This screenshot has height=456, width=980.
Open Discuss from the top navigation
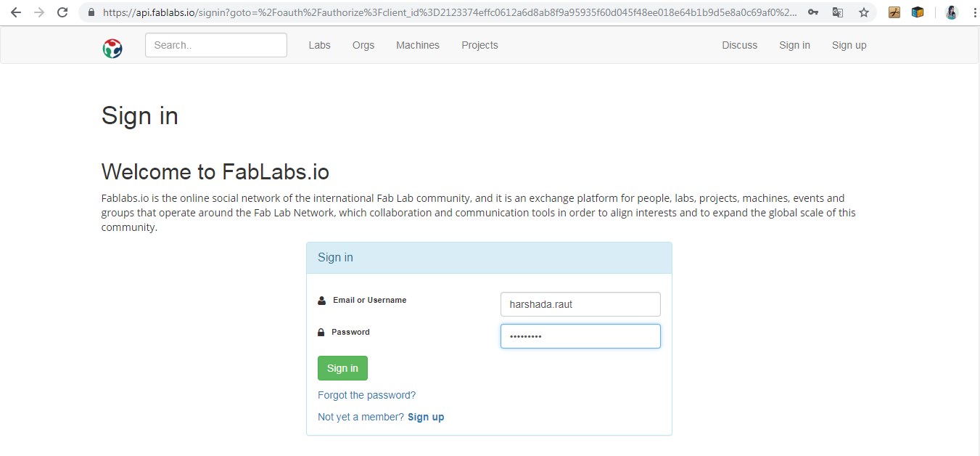click(739, 45)
